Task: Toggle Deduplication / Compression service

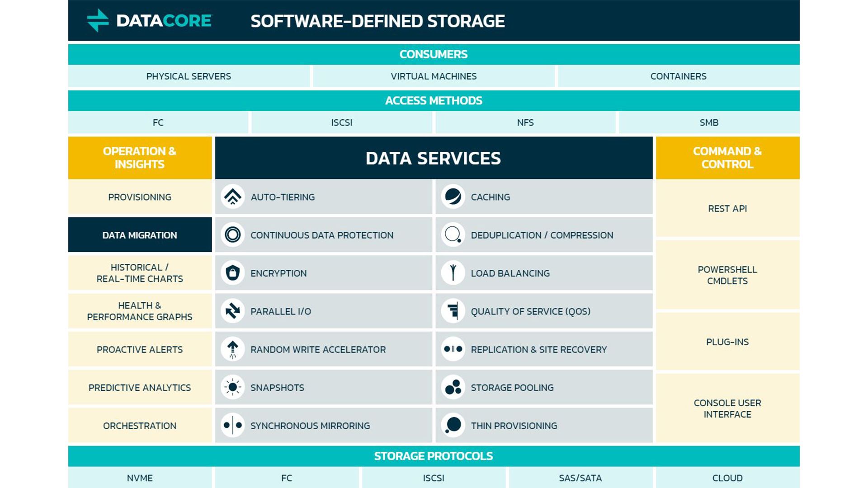Action: [542, 235]
